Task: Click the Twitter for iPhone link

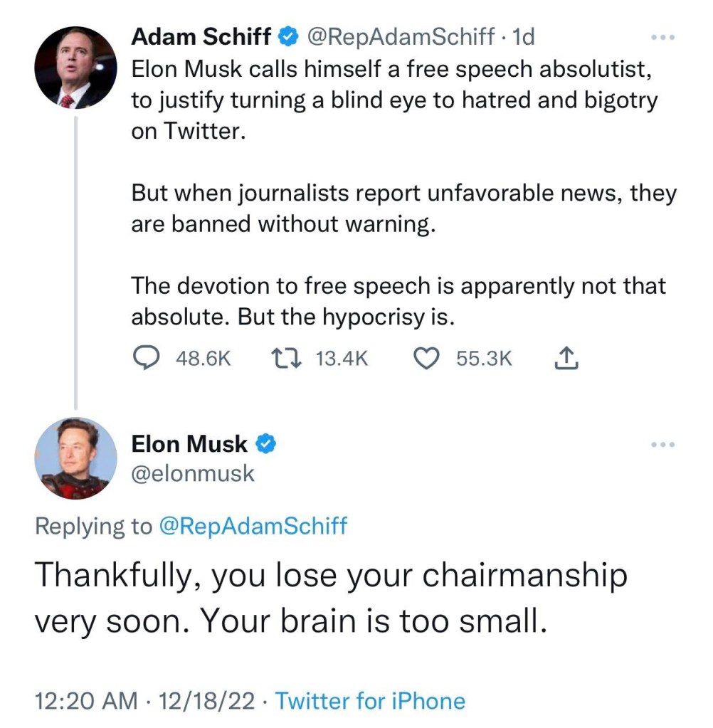Action: click(x=371, y=701)
